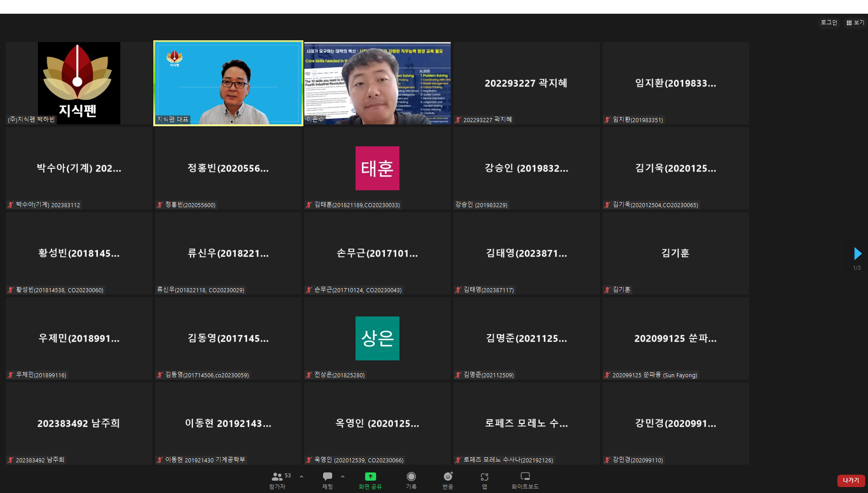Viewport: 868px width, 493px height.
Task: Click muted mic icon beside 김동영(201714506
Action: coord(160,375)
